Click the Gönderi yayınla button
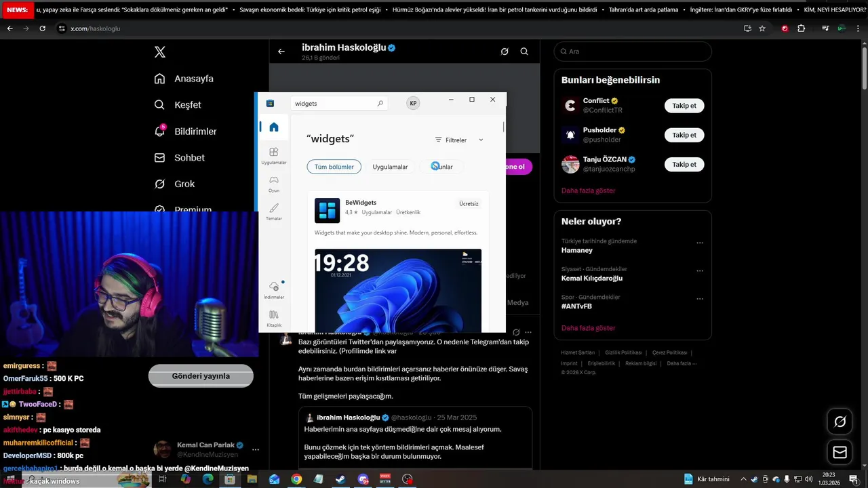This screenshot has height=488, width=868. [x=201, y=376]
